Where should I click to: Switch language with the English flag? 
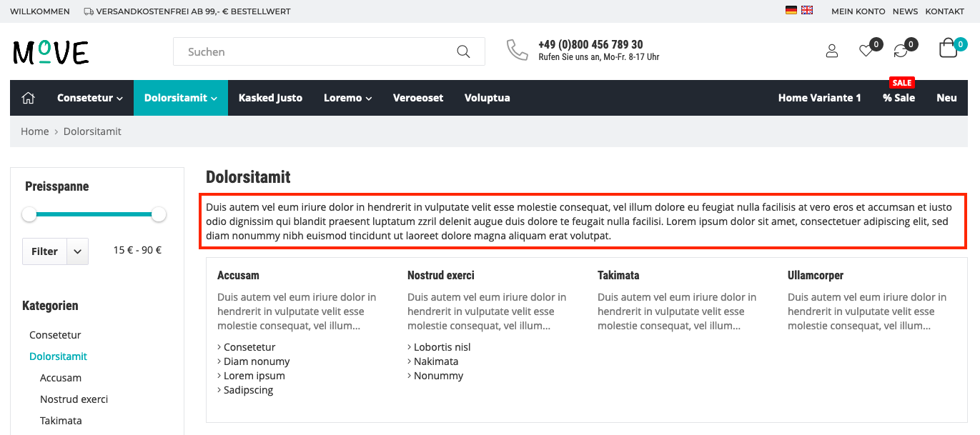point(807,10)
